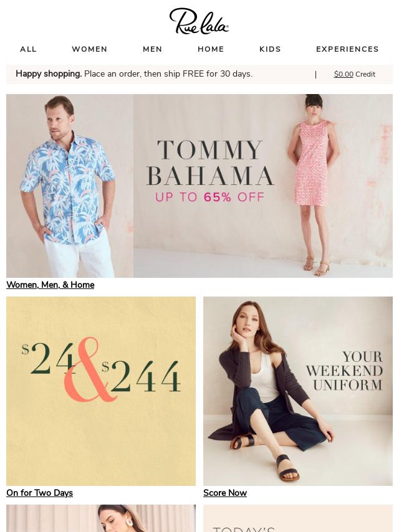Open the ALL navigation menu item
Viewport: 399px width, 532px height.
[28, 49]
